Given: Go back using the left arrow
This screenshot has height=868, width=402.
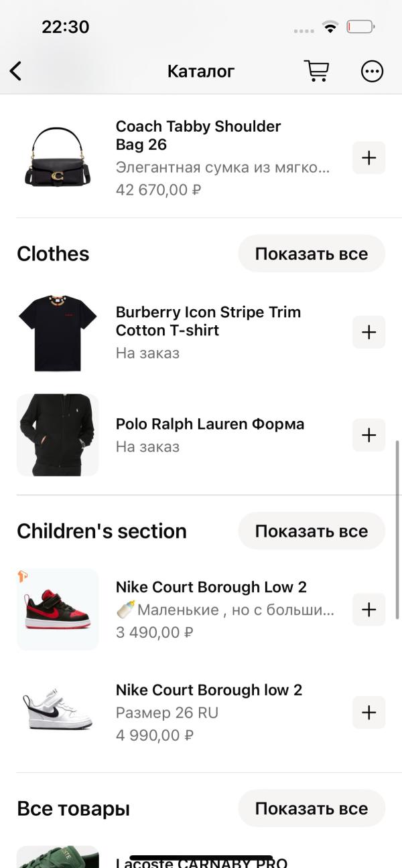Looking at the screenshot, I should pyautogui.click(x=15, y=71).
